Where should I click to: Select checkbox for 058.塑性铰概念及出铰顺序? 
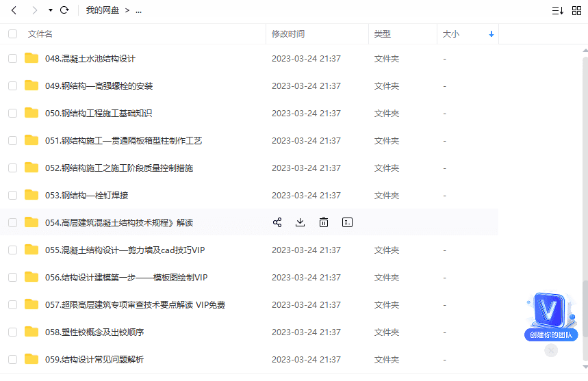[13, 332]
